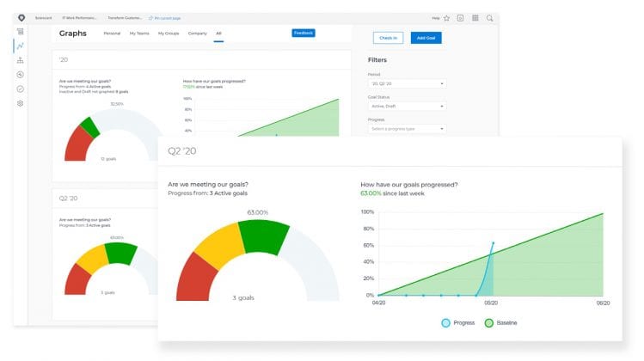Screen dimensions: 644x361
Task: Click the green segment of large gauge
Action: point(264,237)
